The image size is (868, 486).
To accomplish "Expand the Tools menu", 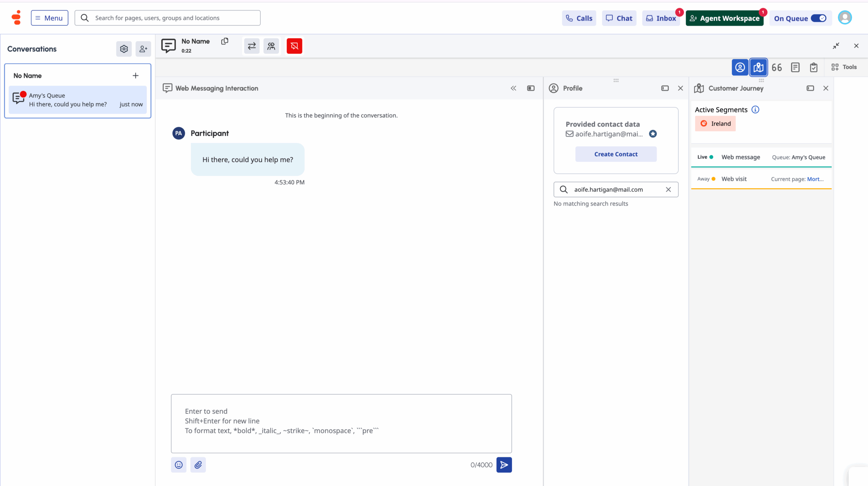I will tap(844, 67).
